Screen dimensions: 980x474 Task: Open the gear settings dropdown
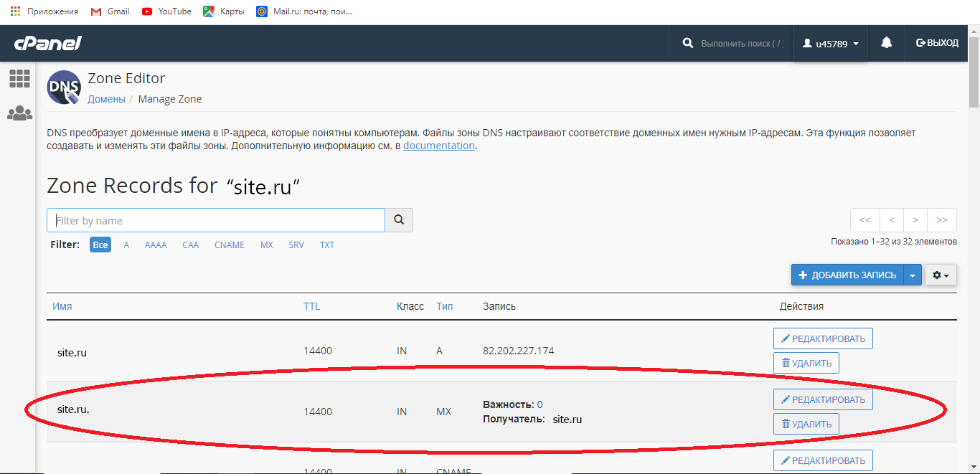point(941,275)
